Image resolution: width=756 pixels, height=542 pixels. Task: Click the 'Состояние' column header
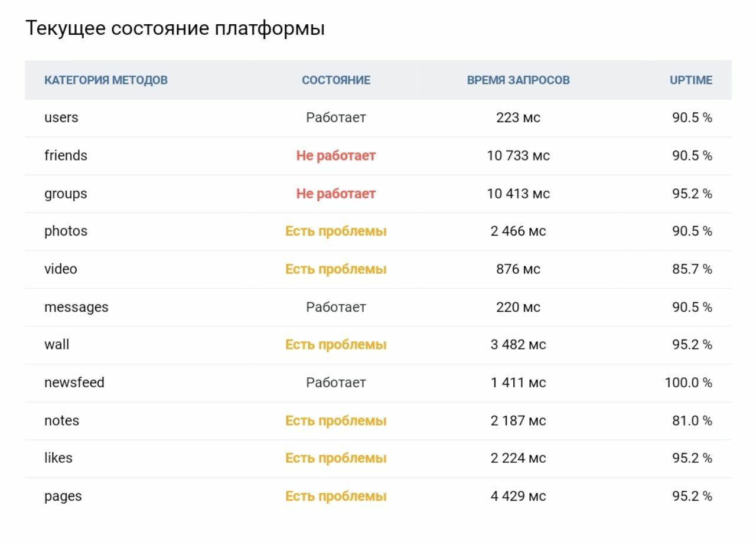coord(336,80)
